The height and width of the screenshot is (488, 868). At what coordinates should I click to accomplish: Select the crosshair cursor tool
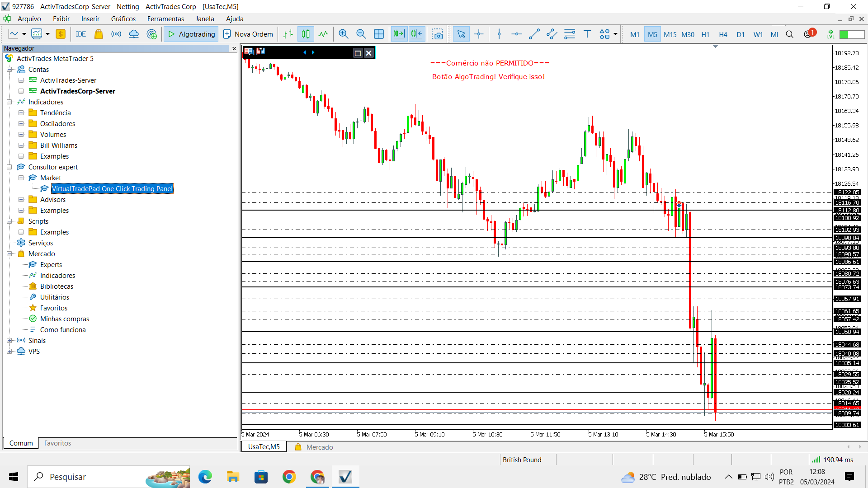479,34
